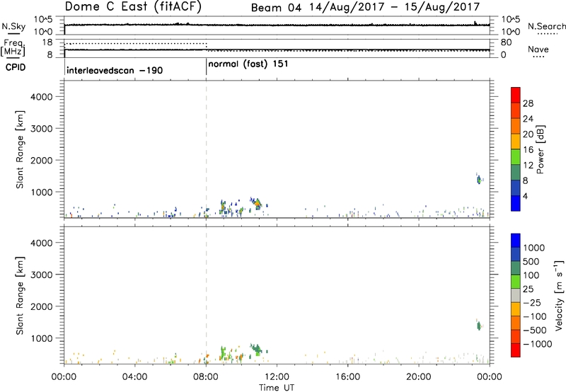Click the 'normal (fast) 151' CPID label
The image size is (566, 392).
[x=248, y=64]
